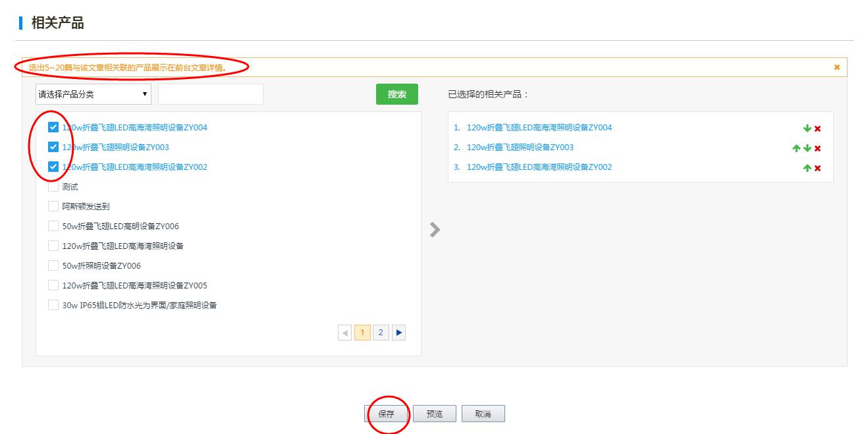868x434 pixels.
Task: Select 30w IP65 LED product checkbox
Action: tap(53, 306)
